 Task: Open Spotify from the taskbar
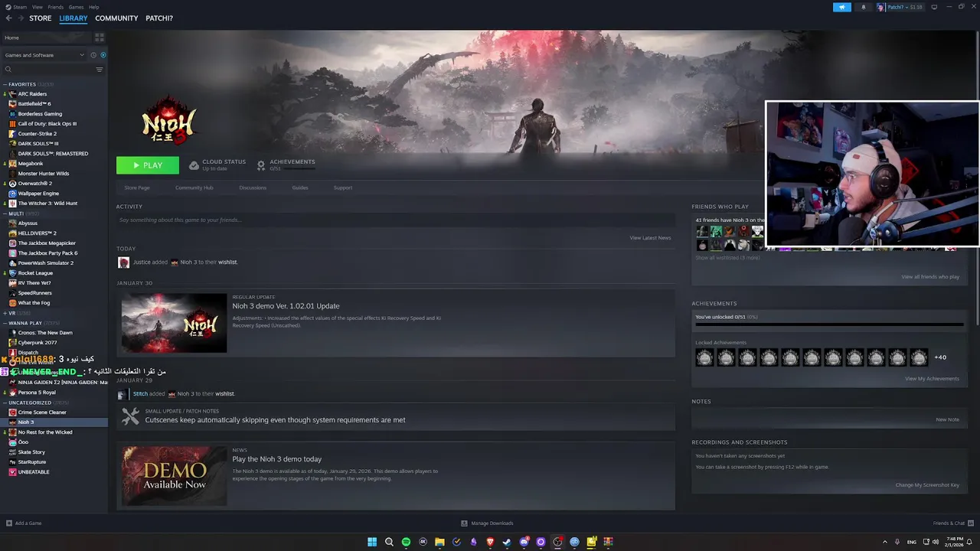406,542
